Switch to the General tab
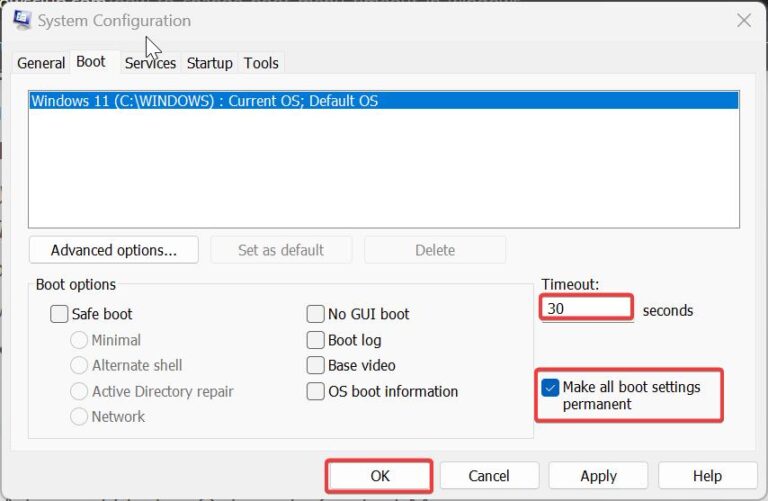The image size is (768, 501). pyautogui.click(x=41, y=63)
